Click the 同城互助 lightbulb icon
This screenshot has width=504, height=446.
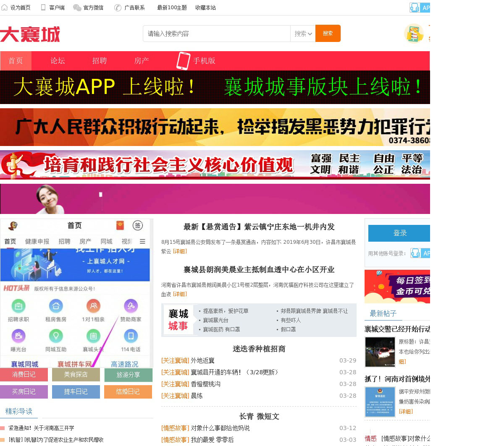click(56, 336)
